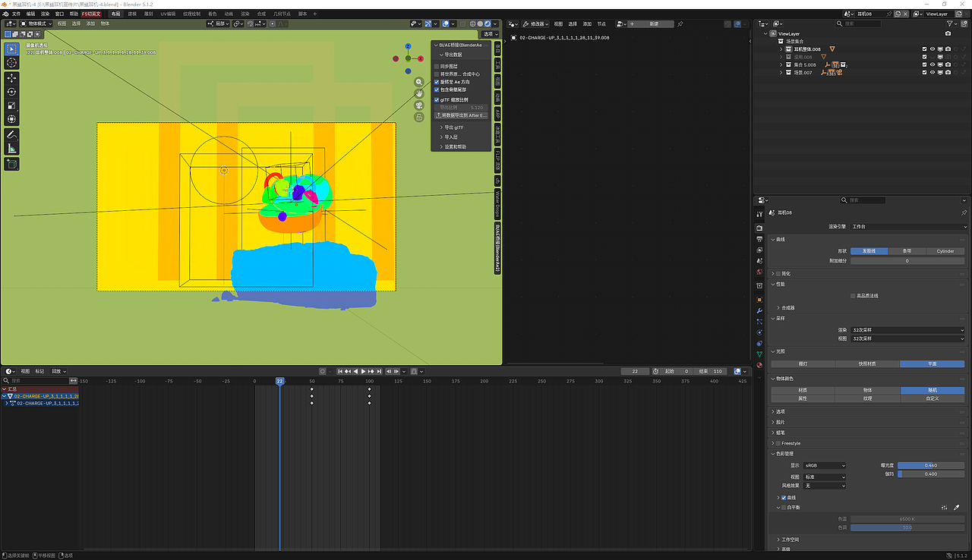Click the F5切英文 button

pos(92,14)
